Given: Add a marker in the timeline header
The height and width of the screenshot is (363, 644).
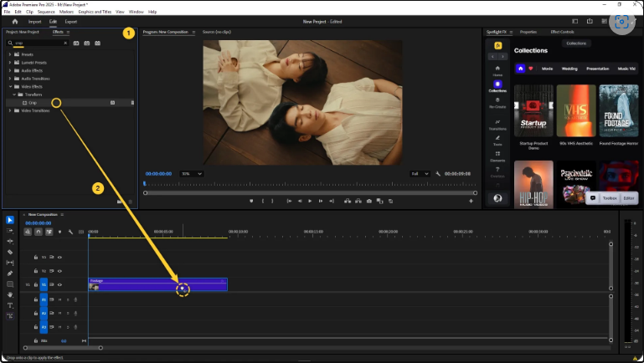Looking at the screenshot, I should pyautogui.click(x=60, y=233).
